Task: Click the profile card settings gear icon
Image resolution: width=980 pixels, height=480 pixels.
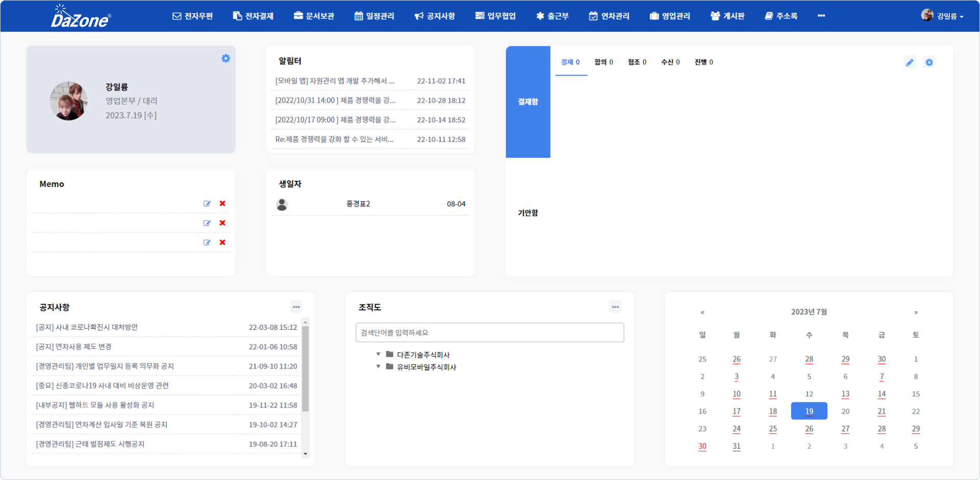Action: tap(226, 59)
